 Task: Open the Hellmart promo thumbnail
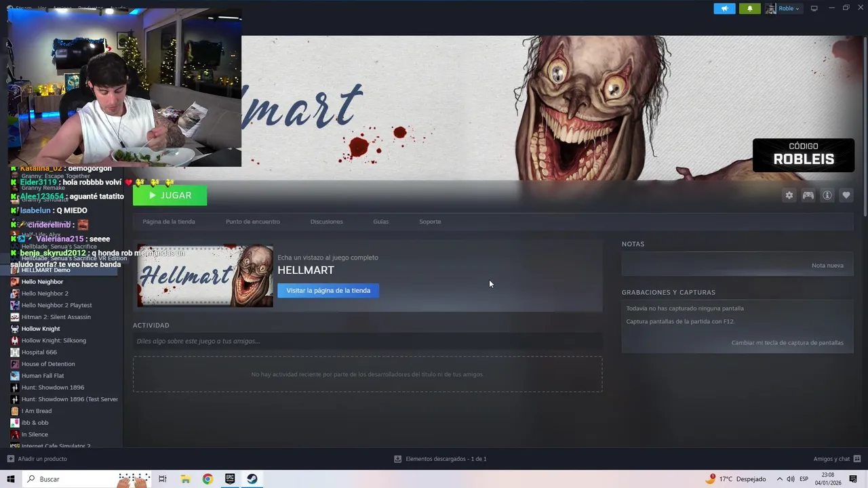pos(205,276)
